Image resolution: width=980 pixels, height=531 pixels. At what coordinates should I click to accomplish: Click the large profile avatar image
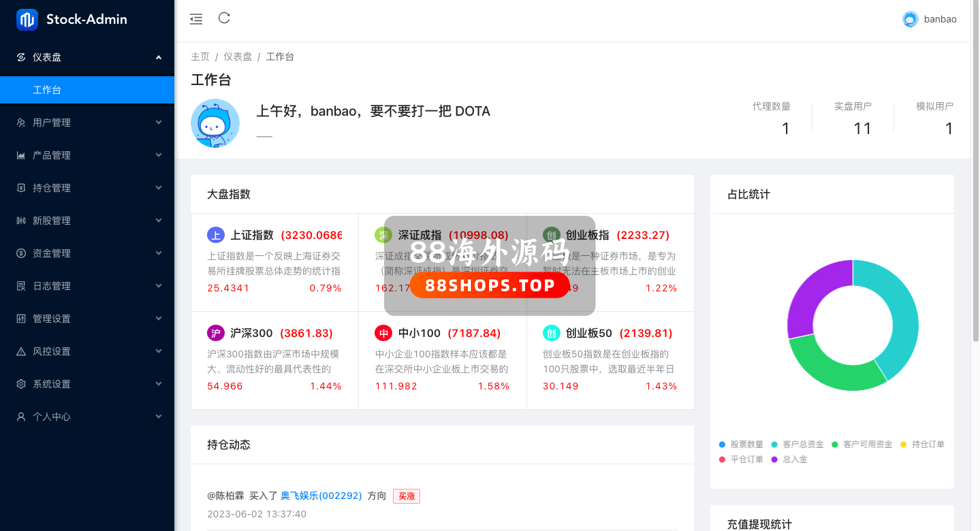pyautogui.click(x=215, y=123)
